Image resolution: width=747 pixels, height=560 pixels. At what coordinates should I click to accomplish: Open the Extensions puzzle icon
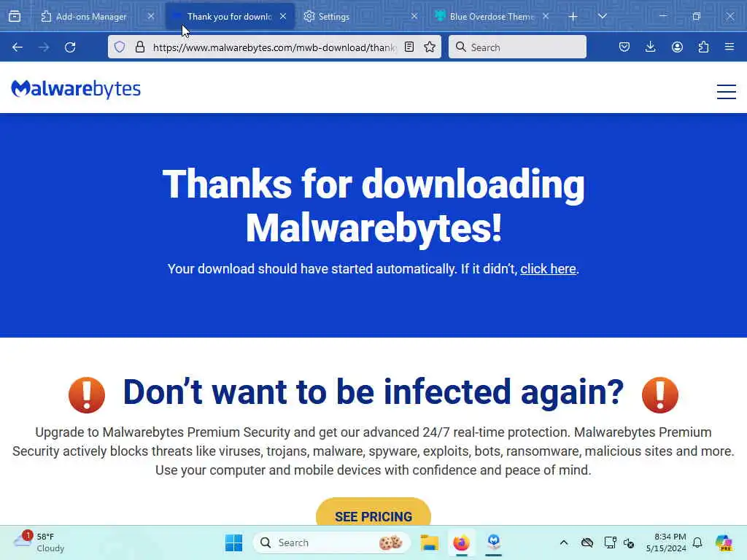tap(703, 47)
